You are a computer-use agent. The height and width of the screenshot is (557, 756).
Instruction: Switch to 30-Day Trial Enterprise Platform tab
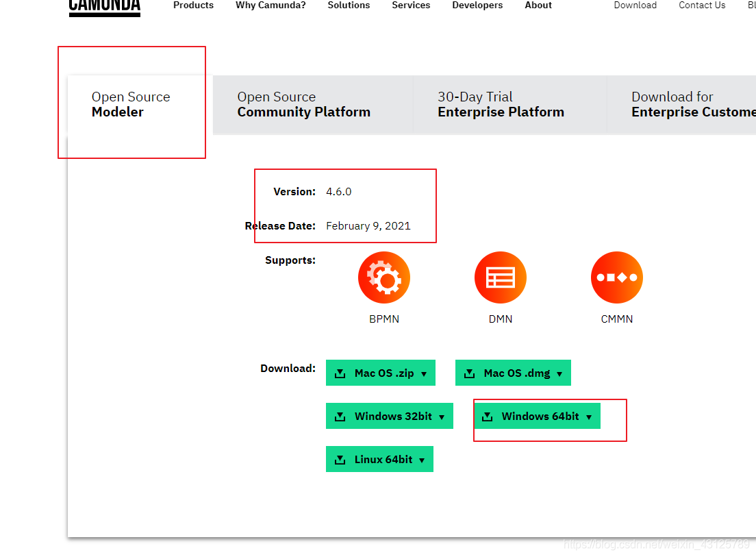[509, 105]
